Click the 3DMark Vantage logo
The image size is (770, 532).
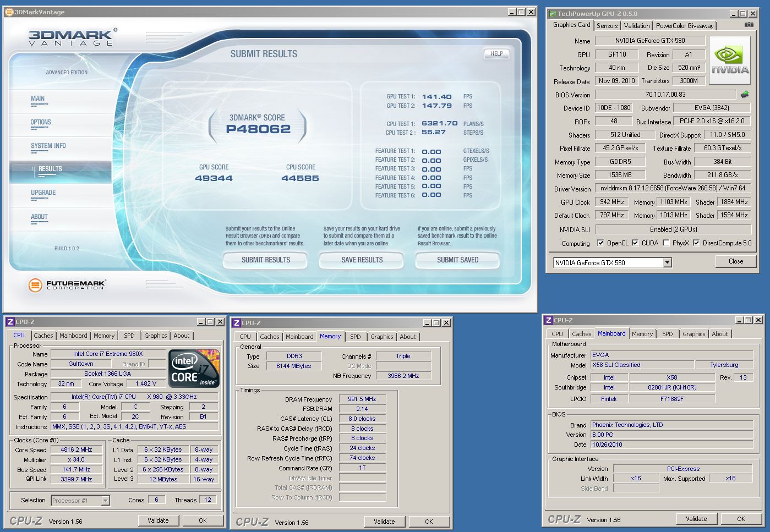(x=73, y=37)
